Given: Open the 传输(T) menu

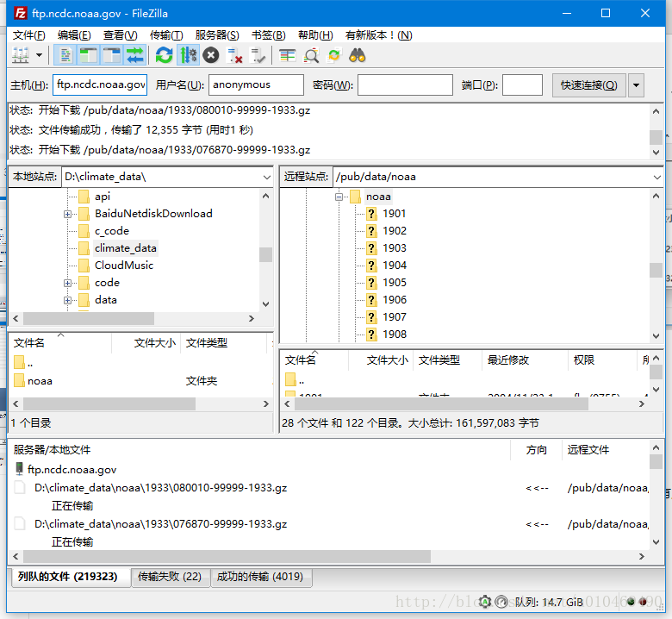Looking at the screenshot, I should point(166,35).
